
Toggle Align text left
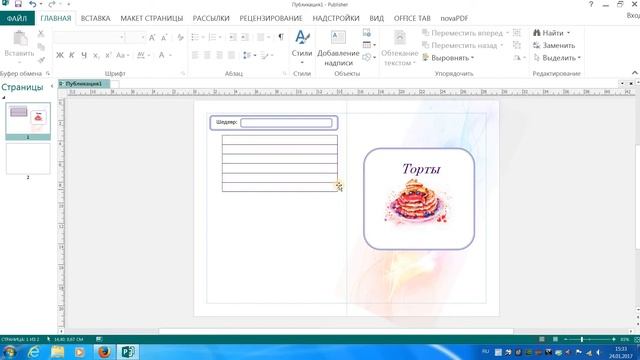195,55
